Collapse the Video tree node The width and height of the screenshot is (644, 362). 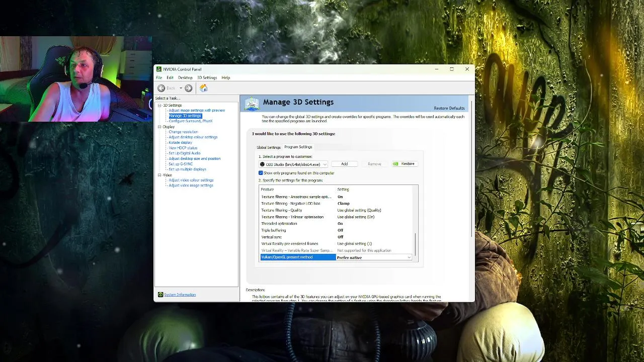click(x=159, y=175)
